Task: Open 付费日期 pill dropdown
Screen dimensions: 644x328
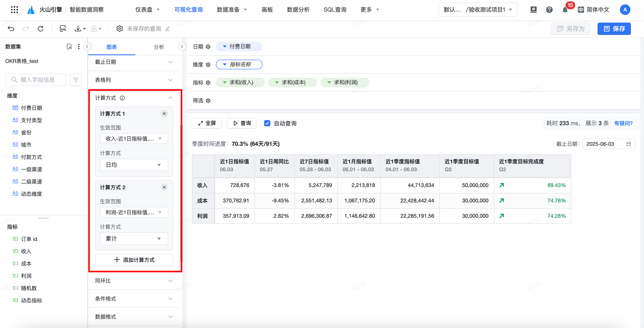Action: tap(239, 46)
